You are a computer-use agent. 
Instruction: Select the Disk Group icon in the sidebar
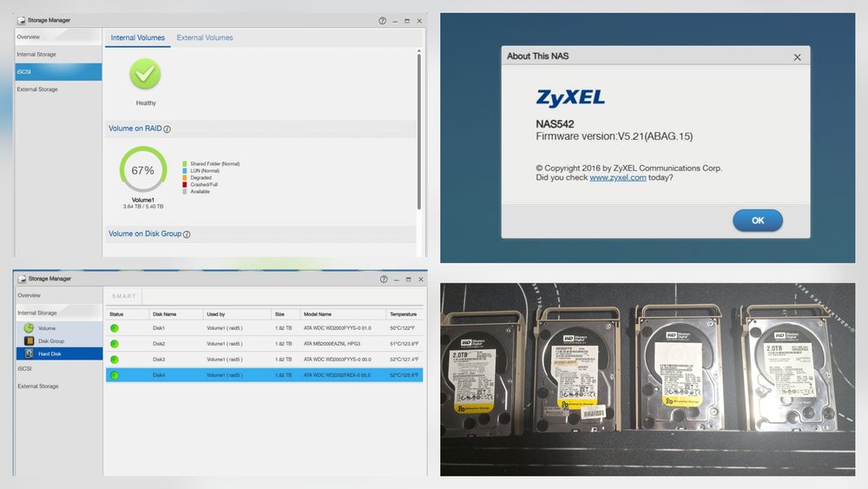pyautogui.click(x=30, y=340)
